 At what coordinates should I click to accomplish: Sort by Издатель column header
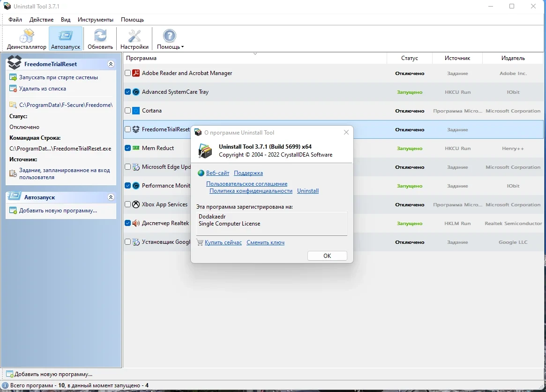tap(513, 58)
